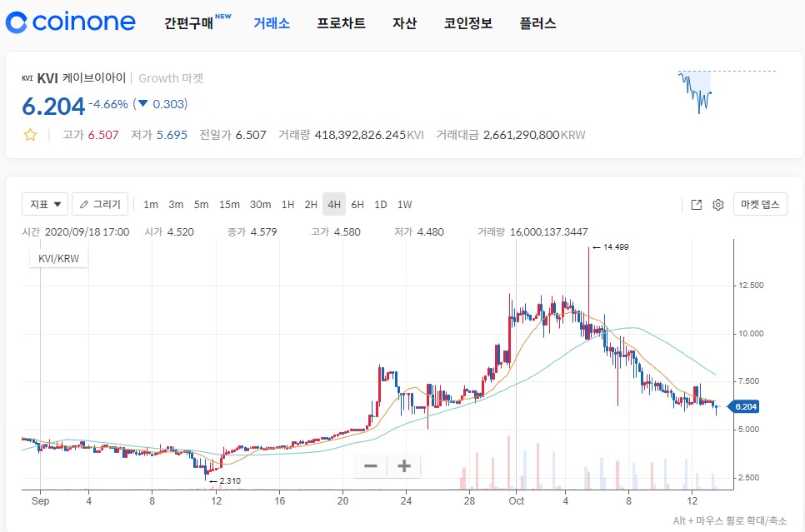Image resolution: width=805 pixels, height=532 pixels.
Task: Select the 2H chart interval
Action: pos(311,205)
